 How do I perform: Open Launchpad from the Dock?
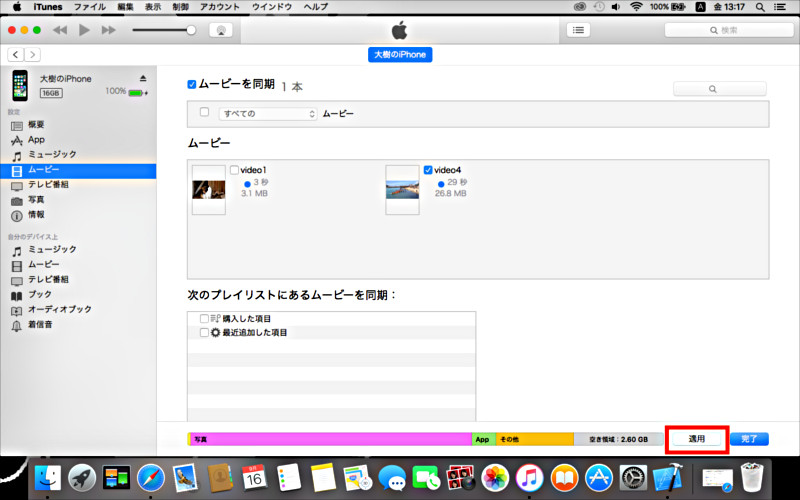(82, 479)
